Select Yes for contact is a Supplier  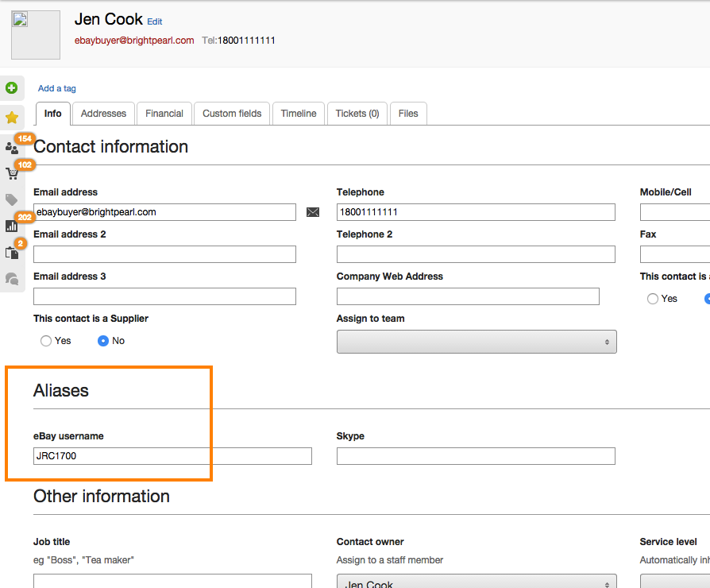point(46,341)
